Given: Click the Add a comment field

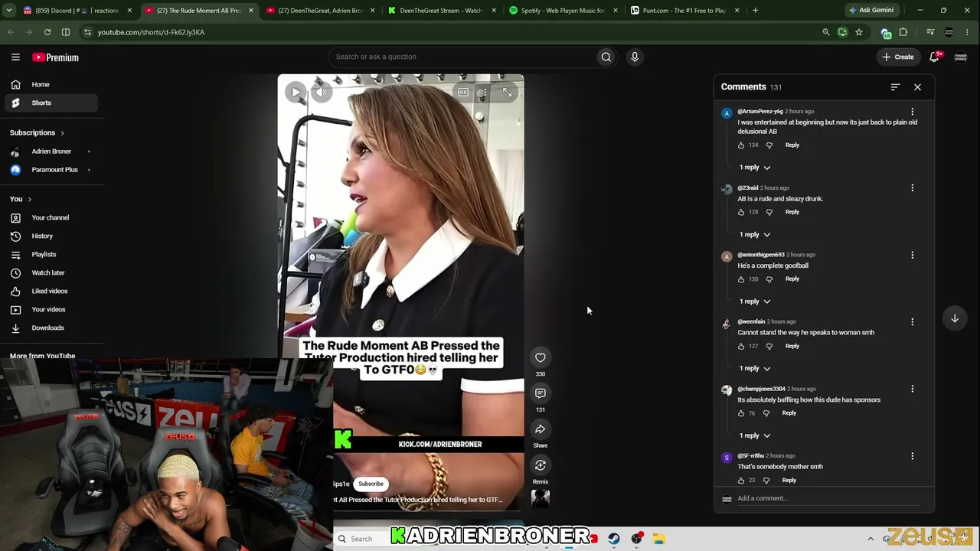Looking at the screenshot, I should tap(828, 499).
